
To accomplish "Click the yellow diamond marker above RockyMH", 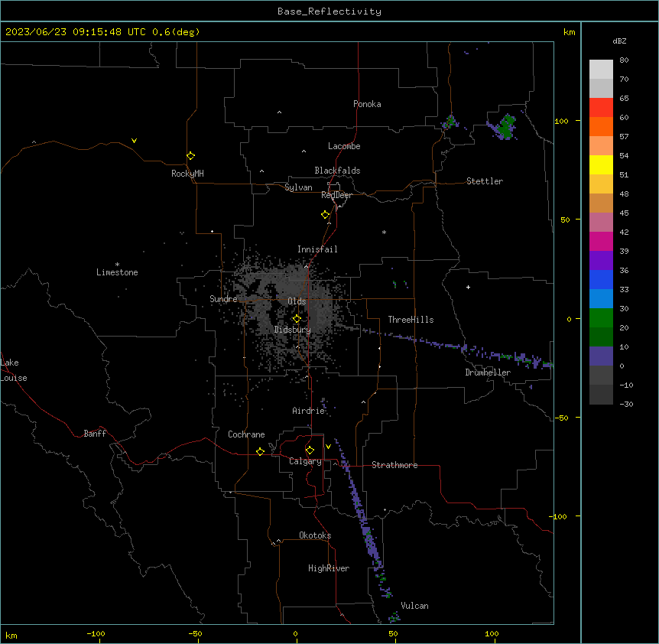I will (x=190, y=155).
